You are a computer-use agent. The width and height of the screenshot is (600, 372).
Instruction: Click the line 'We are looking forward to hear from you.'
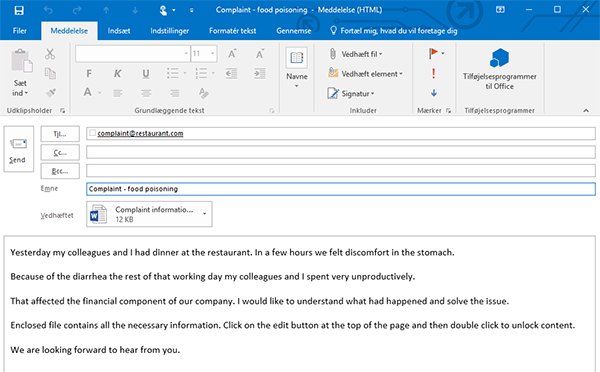pos(95,350)
